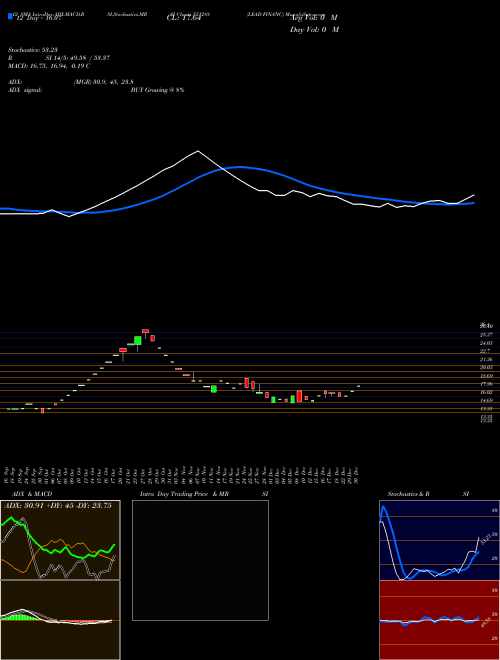Click the 'Avg Vol: 0 M' text
Image resolution: width=500 pixels, height=660 pixels.
[x=314, y=18]
